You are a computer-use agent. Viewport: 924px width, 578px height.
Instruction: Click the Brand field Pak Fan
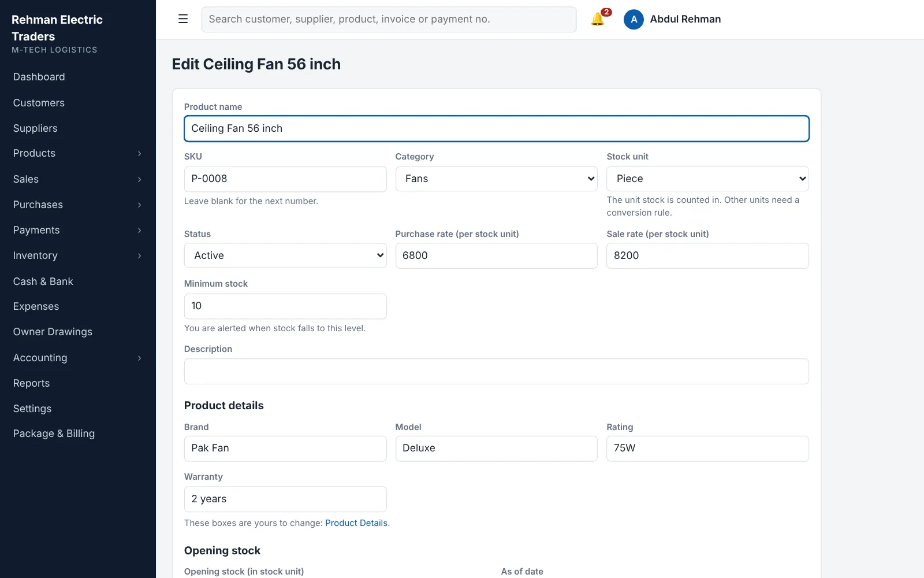[285, 449]
